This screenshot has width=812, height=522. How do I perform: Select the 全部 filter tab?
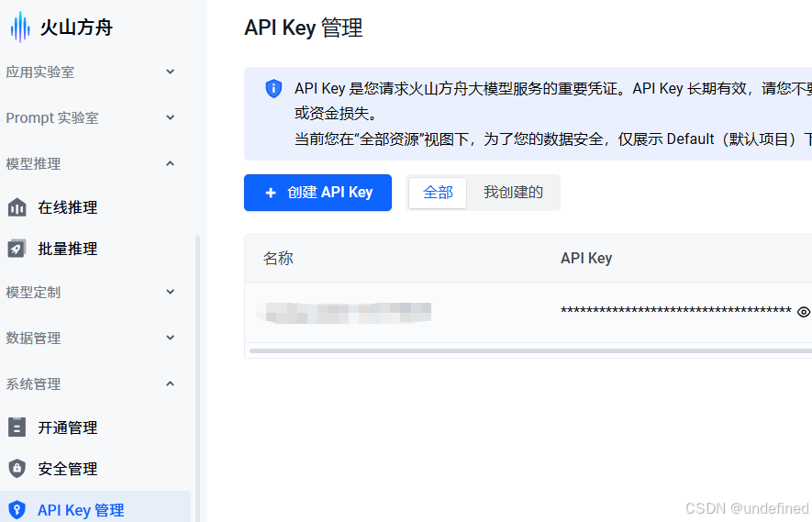(438, 193)
